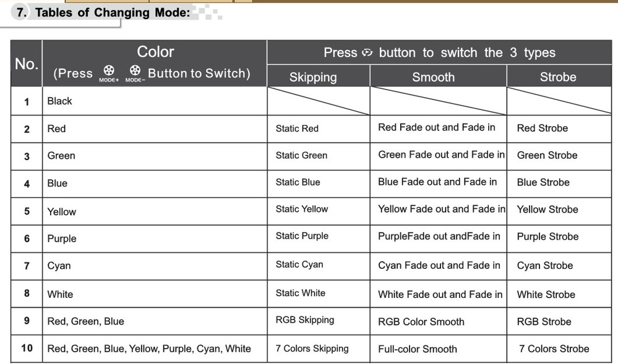Click the 'Red, Green, Blue' color cell
This screenshot has height=364, width=618.
(154, 321)
